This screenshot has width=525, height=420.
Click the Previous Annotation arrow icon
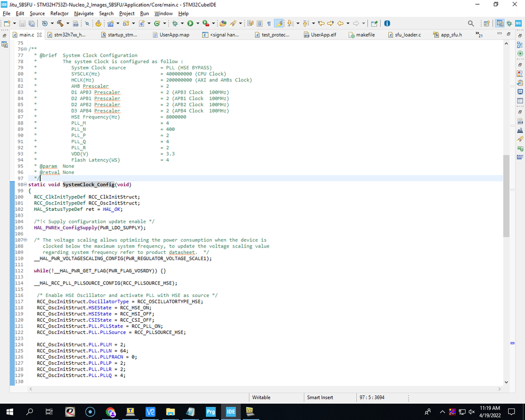click(306, 24)
